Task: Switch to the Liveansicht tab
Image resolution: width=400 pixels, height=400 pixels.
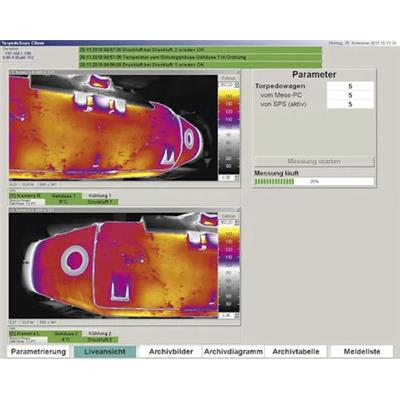Action: click(x=105, y=352)
